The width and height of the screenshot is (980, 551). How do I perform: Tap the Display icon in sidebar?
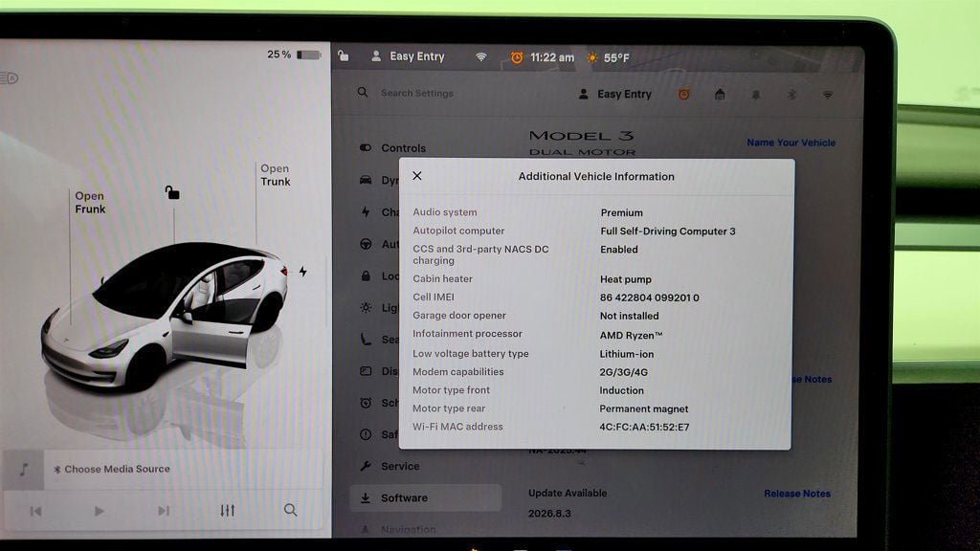click(366, 371)
